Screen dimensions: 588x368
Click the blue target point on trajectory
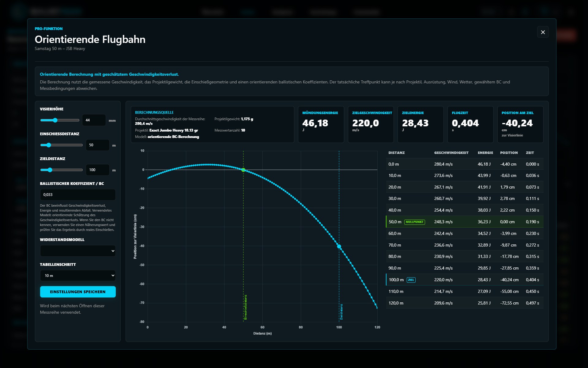click(x=339, y=246)
